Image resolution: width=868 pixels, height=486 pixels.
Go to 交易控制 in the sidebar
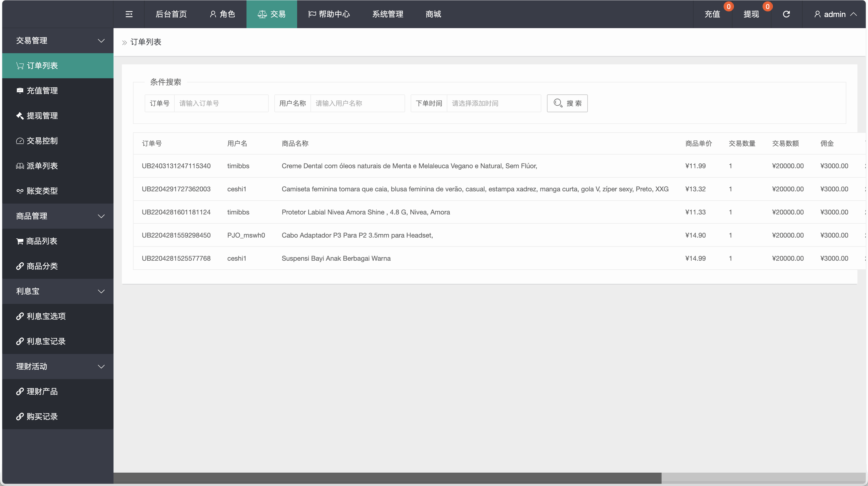pyautogui.click(x=42, y=141)
